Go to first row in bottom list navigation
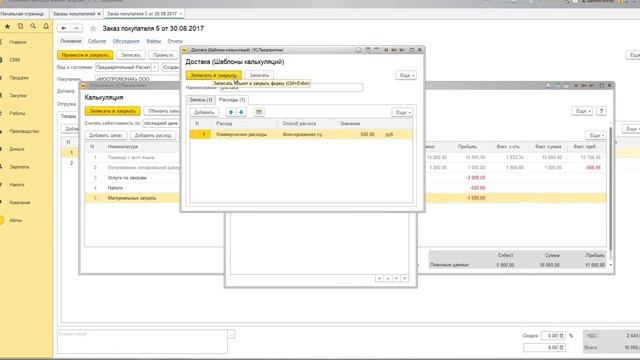Screen dimensions: 640x360 (379, 278)
